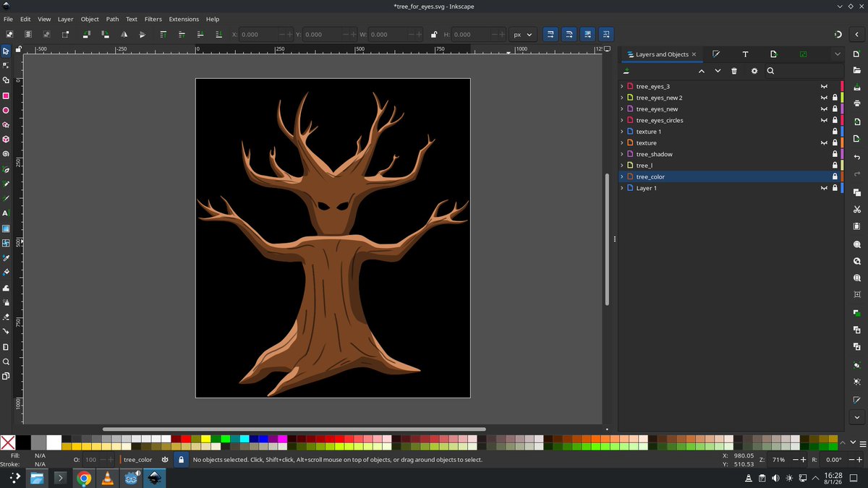868x488 pixels.
Task: Open the Filters menu
Action: tap(153, 19)
